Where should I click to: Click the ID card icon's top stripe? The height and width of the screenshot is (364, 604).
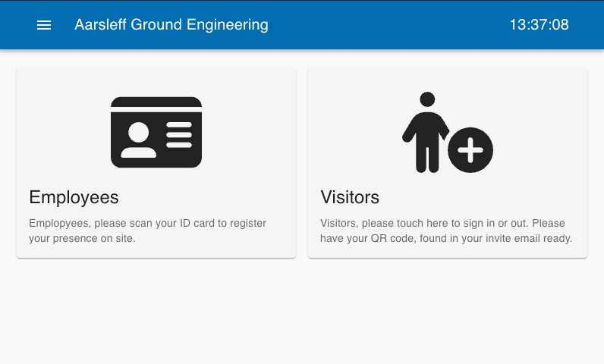(x=156, y=102)
